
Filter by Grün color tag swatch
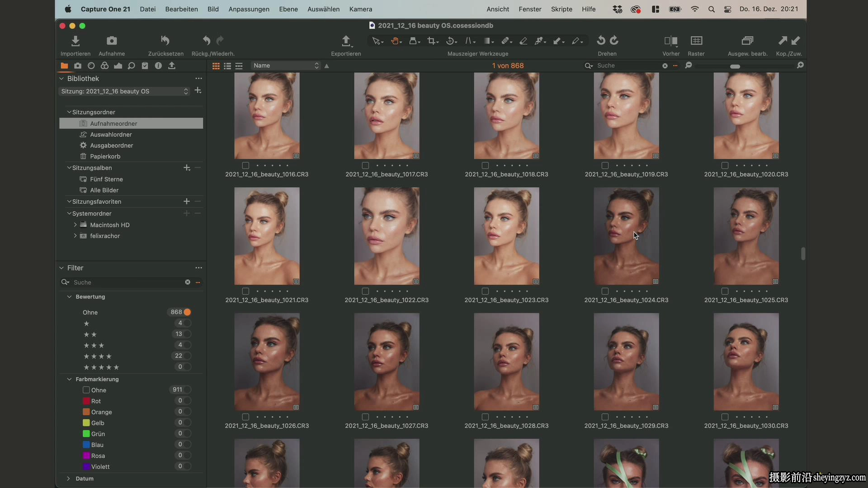[86, 434]
